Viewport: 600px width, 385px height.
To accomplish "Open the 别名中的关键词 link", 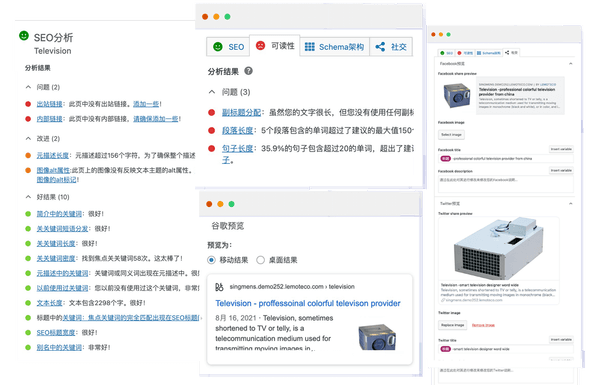I will coord(59,348).
